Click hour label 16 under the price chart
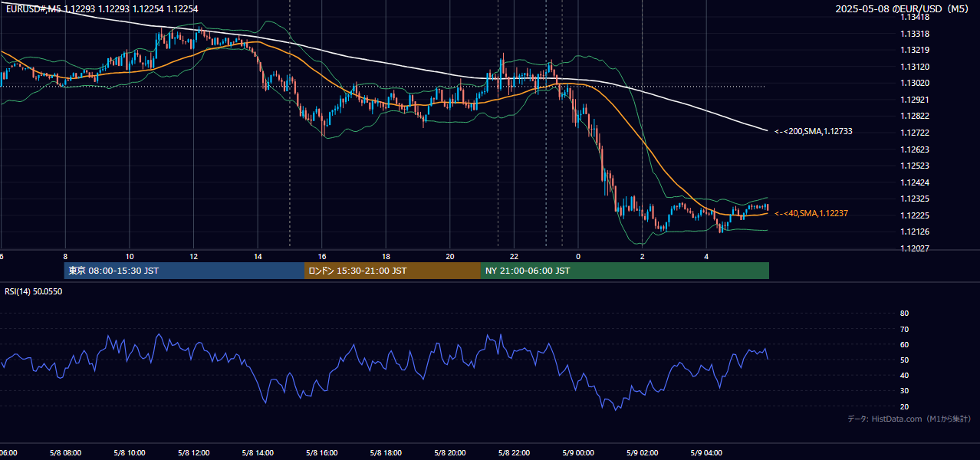The width and height of the screenshot is (980, 460). point(322,257)
